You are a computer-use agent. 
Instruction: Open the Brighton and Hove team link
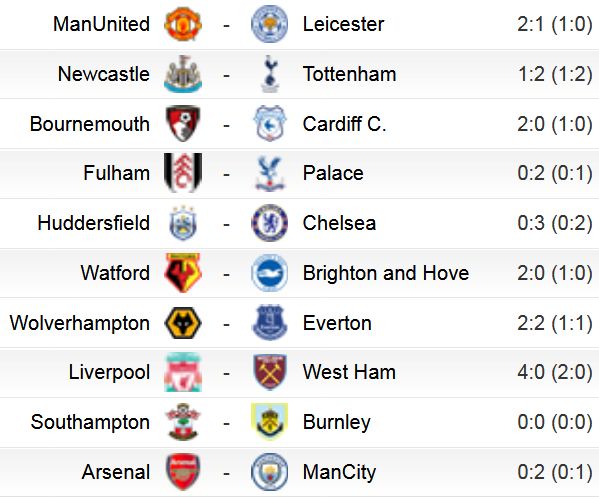pos(386,273)
